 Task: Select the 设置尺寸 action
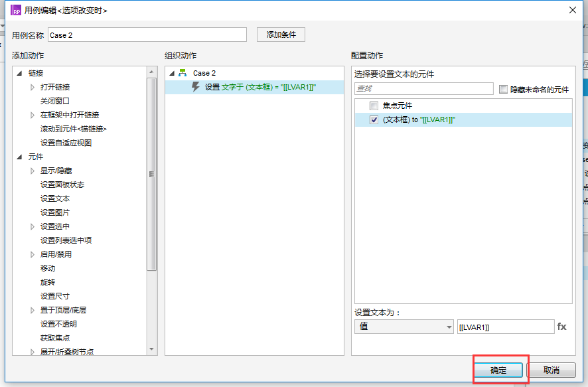pos(54,296)
